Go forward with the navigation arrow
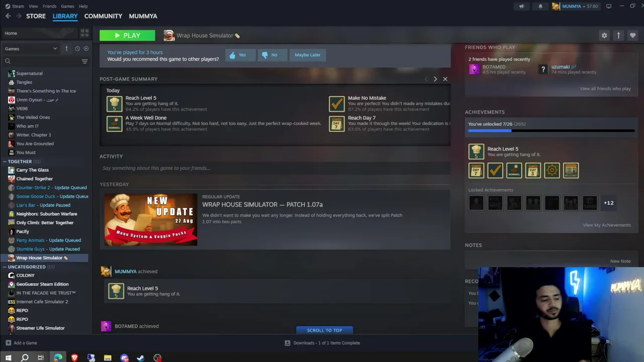 click(x=19, y=16)
